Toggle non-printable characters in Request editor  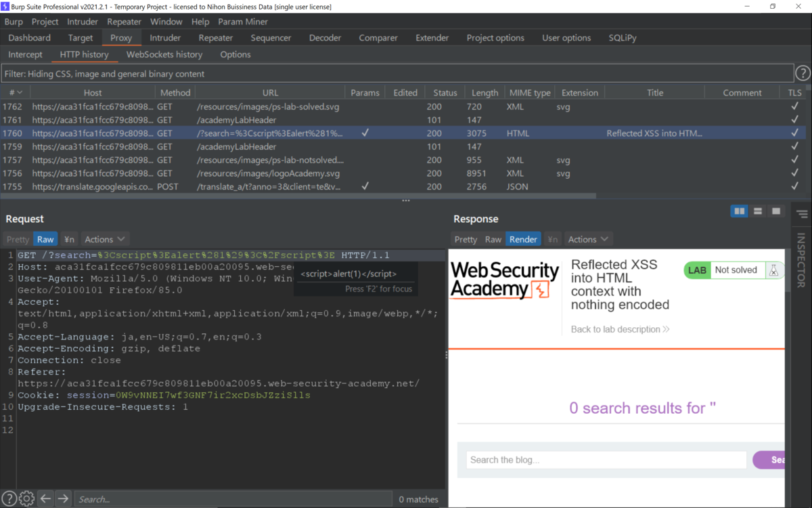coord(68,238)
